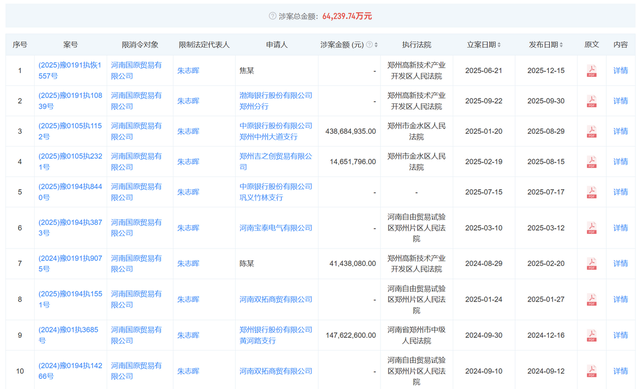The height and width of the screenshot is (389, 640).
Task: Open company link in row 5 限消令对象
Action: tap(136, 192)
